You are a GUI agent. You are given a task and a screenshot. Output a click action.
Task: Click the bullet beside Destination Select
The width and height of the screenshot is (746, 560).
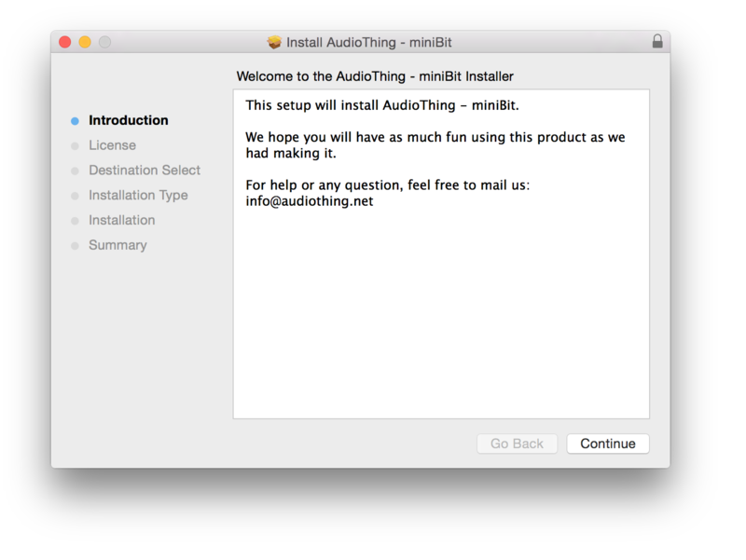point(75,171)
